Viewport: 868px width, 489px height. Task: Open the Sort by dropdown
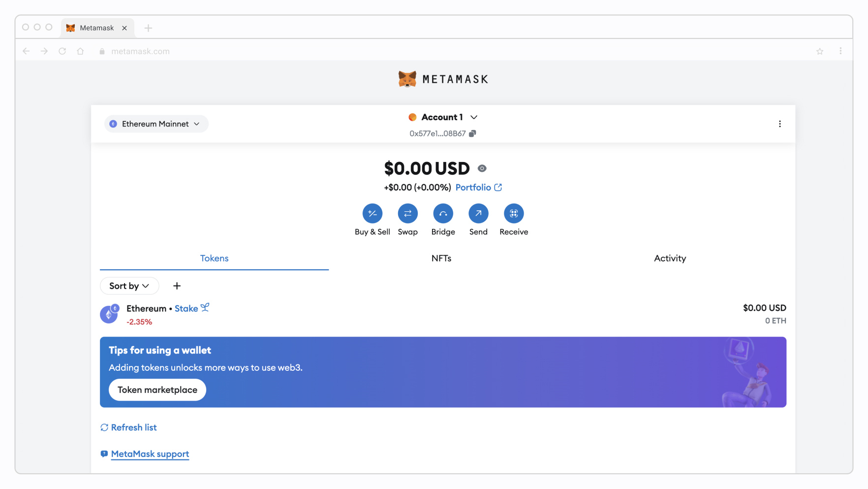(x=129, y=286)
